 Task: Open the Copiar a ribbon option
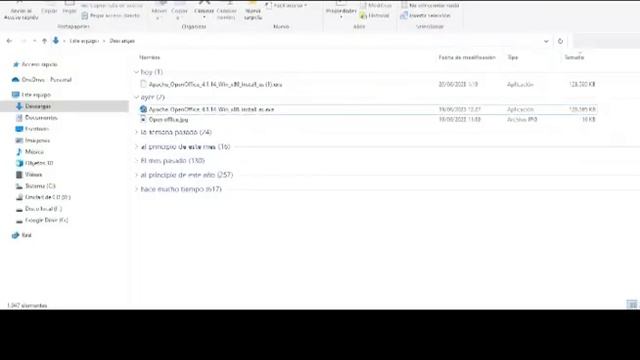pos(179,11)
